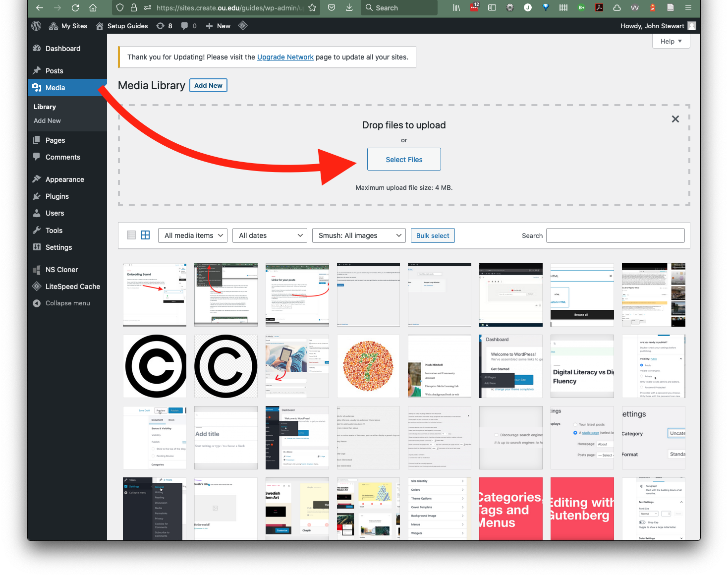The height and width of the screenshot is (577, 728).
Task: Select the Plugins plug icon in sidebar
Action: (x=37, y=196)
